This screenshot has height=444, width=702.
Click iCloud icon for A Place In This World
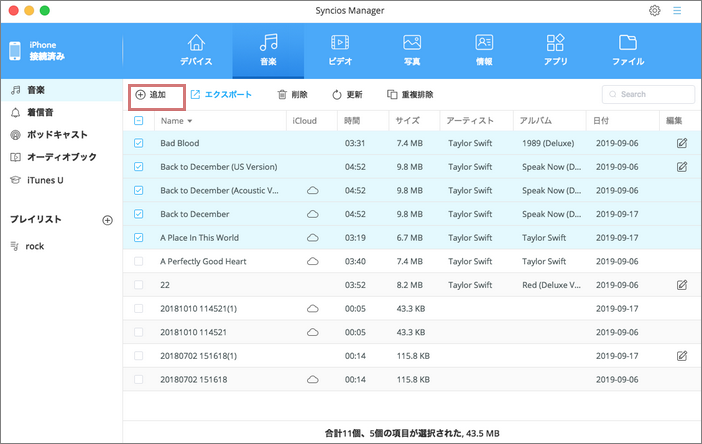pyautogui.click(x=312, y=238)
